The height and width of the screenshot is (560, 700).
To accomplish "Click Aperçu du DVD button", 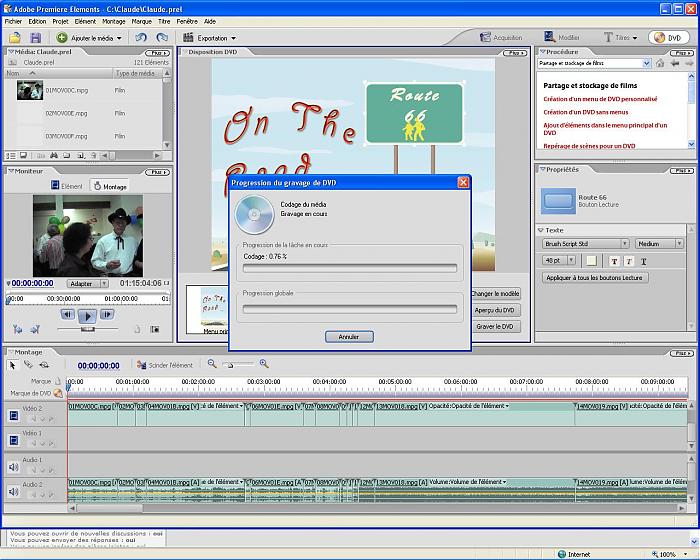I will [x=496, y=310].
